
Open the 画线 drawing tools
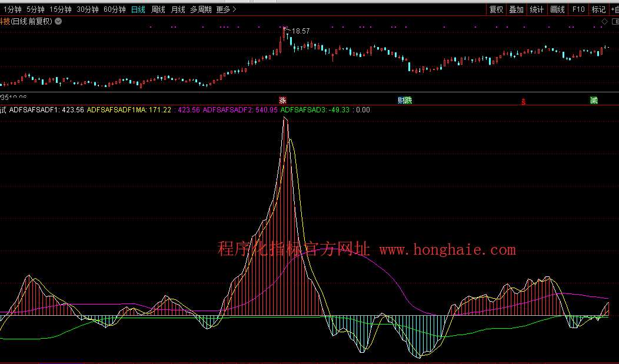pos(557,9)
